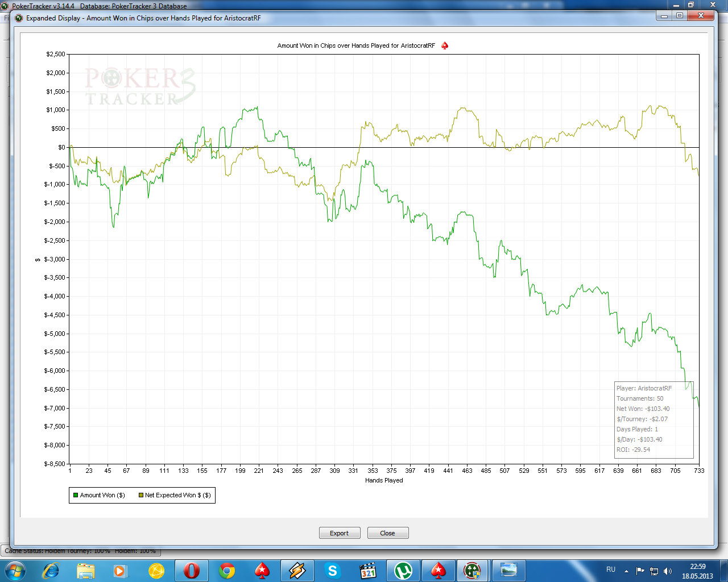The width and height of the screenshot is (728, 582).
Task: Show hidden system tray icons arrow
Action: 626,571
